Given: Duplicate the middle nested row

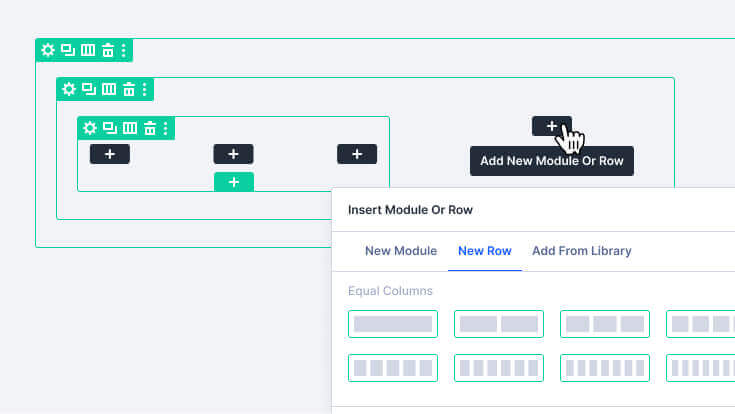Looking at the screenshot, I should click(89, 89).
